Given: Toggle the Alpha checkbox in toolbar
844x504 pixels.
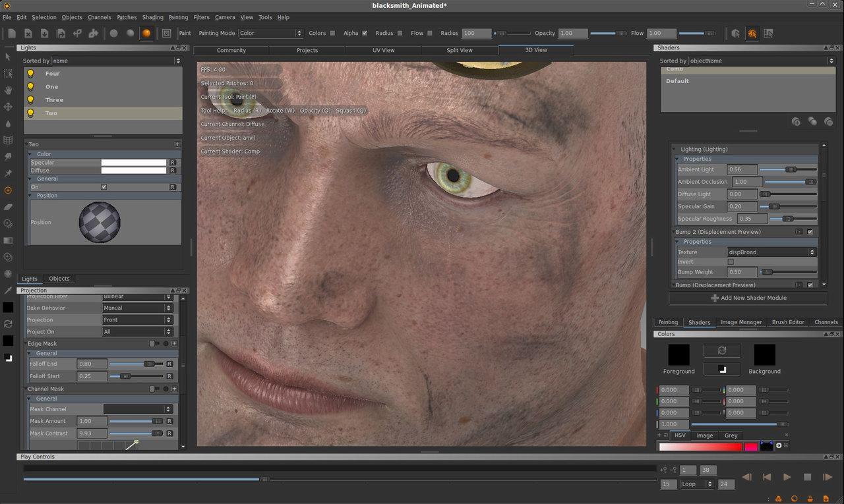Looking at the screenshot, I should [365, 33].
